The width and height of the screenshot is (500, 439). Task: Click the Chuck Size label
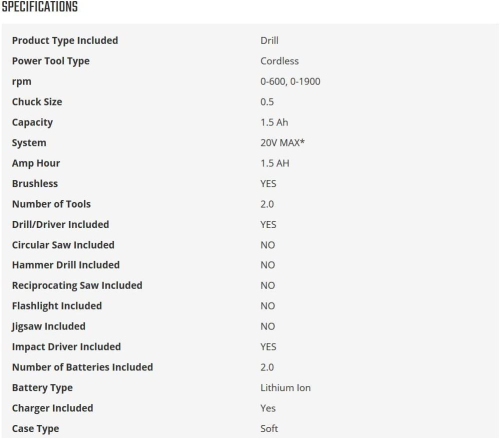pos(37,102)
